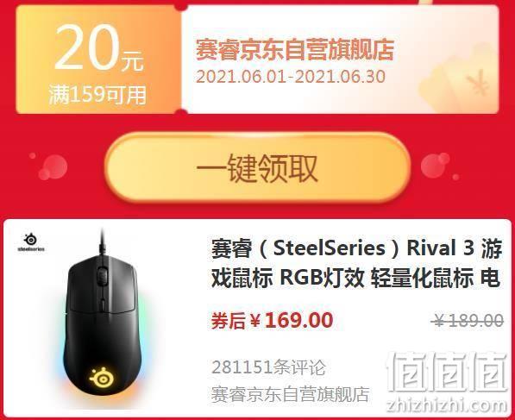Open 赛睿京东自营旗舰店 link below reviews

tap(291, 394)
